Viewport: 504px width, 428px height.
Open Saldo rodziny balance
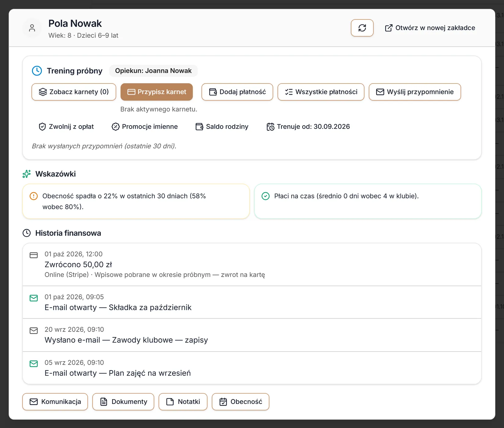[222, 126]
